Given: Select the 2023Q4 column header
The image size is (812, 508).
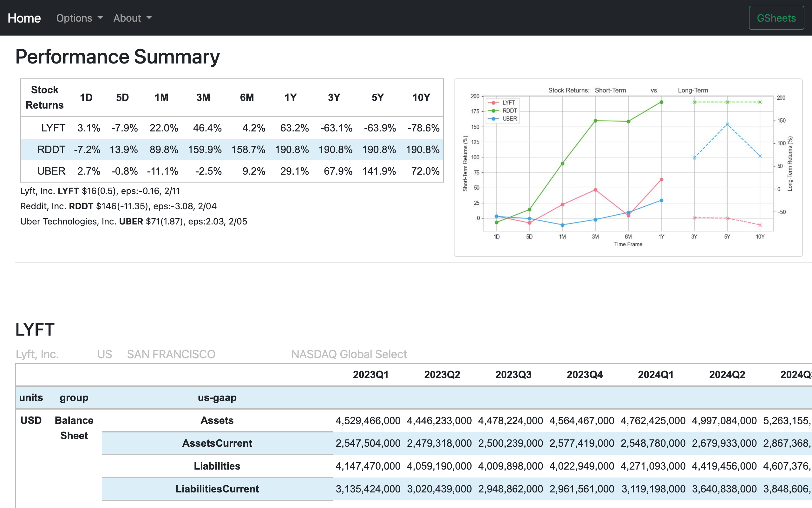Looking at the screenshot, I should (x=585, y=375).
